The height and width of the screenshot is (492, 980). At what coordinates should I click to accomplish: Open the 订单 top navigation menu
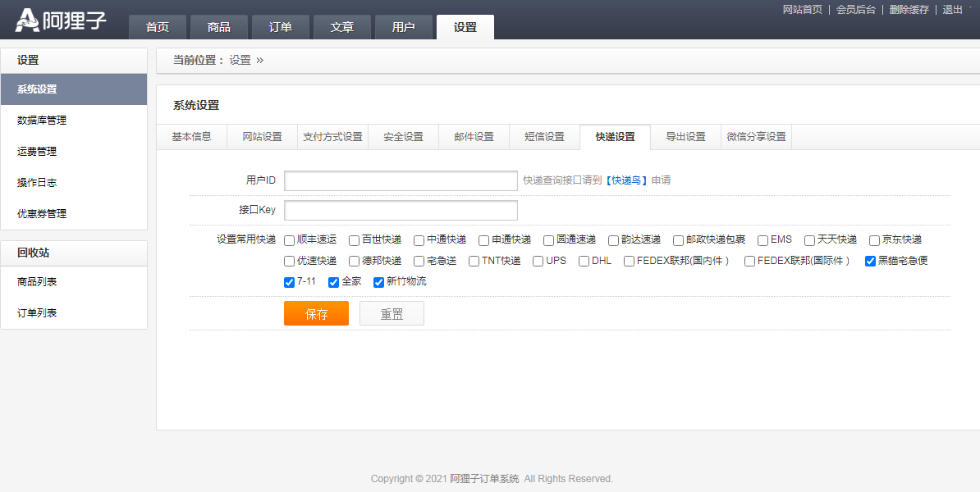pos(281,27)
